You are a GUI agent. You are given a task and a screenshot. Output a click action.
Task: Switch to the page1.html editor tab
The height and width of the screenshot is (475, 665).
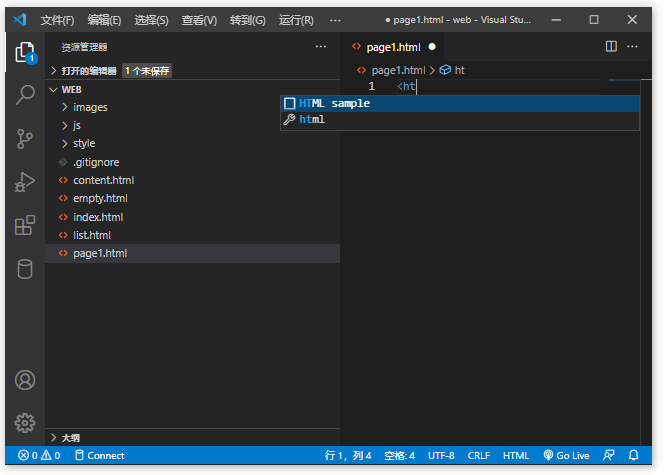click(x=393, y=47)
